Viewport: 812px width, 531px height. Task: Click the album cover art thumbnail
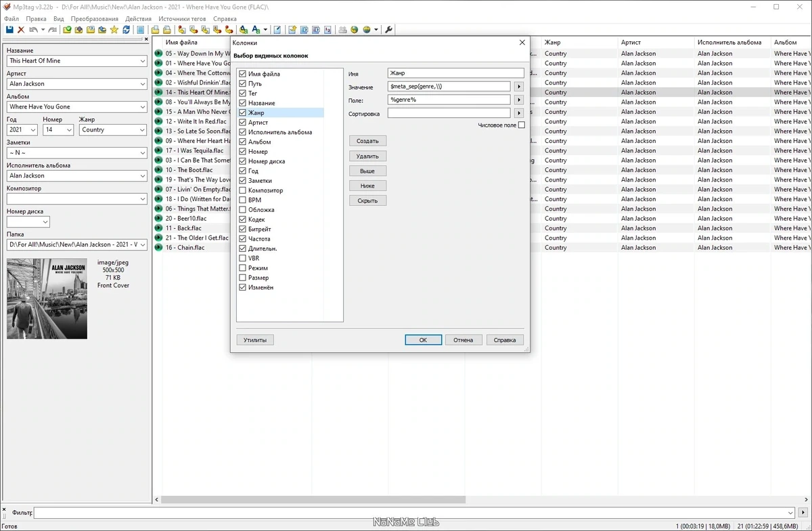[x=47, y=299]
